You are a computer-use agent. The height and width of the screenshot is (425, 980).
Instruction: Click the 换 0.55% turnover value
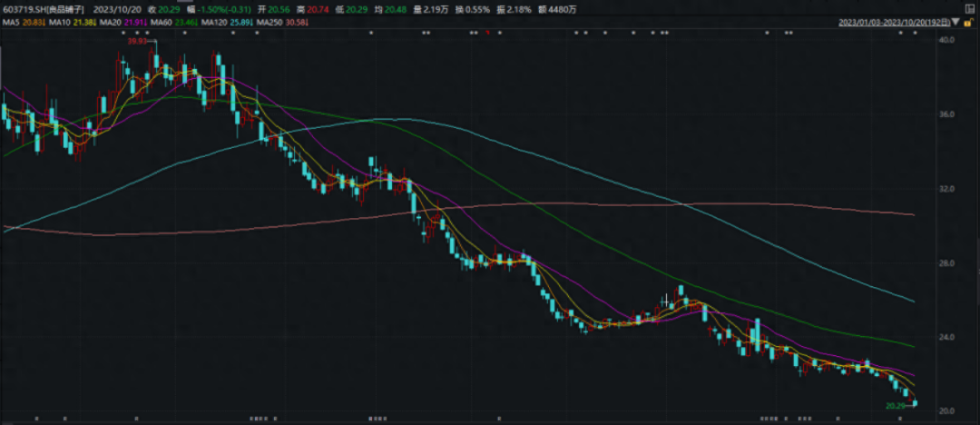pyautogui.click(x=473, y=9)
